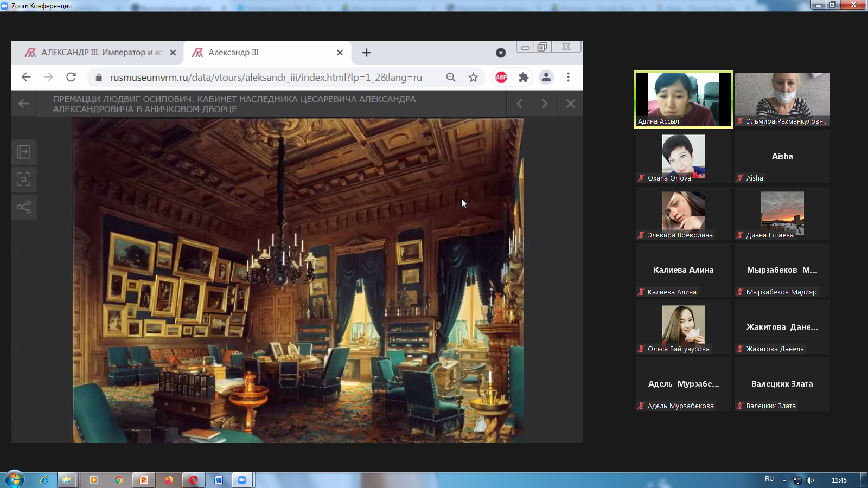Click the exit panel icon in left sidebar
This screenshot has width=868, height=488.
tap(24, 152)
